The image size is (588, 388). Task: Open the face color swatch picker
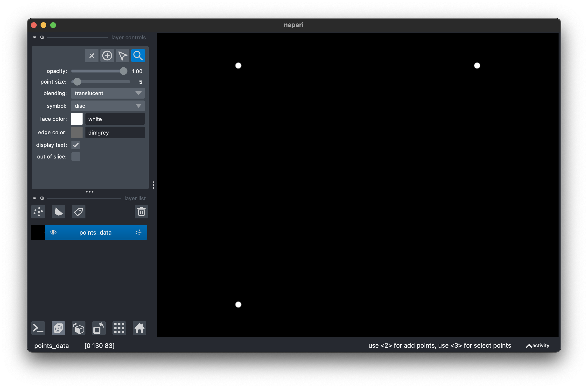77,119
